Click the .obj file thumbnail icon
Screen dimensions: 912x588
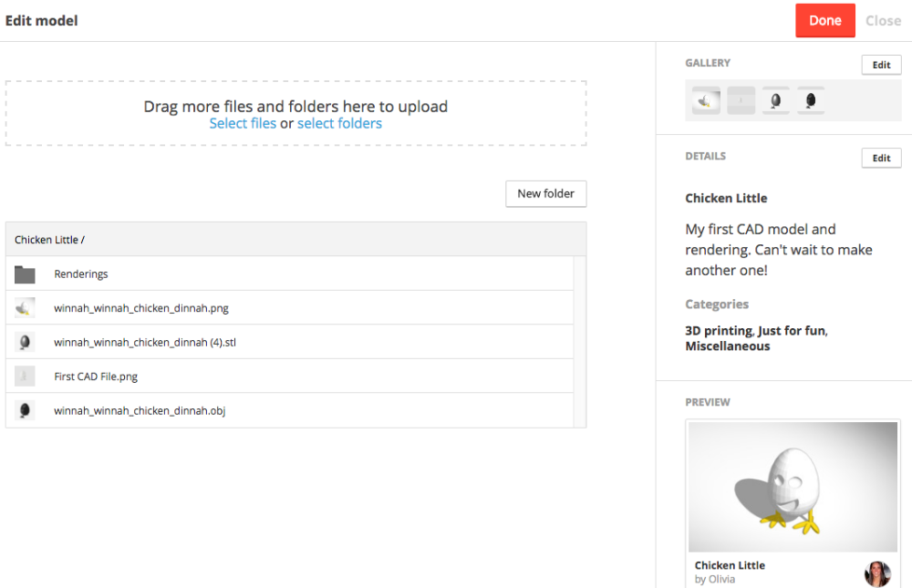click(x=25, y=411)
